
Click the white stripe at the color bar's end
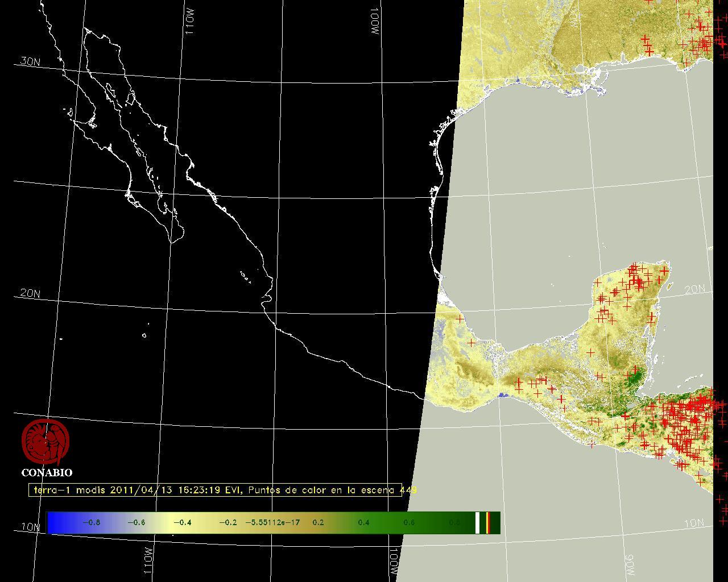(478, 523)
